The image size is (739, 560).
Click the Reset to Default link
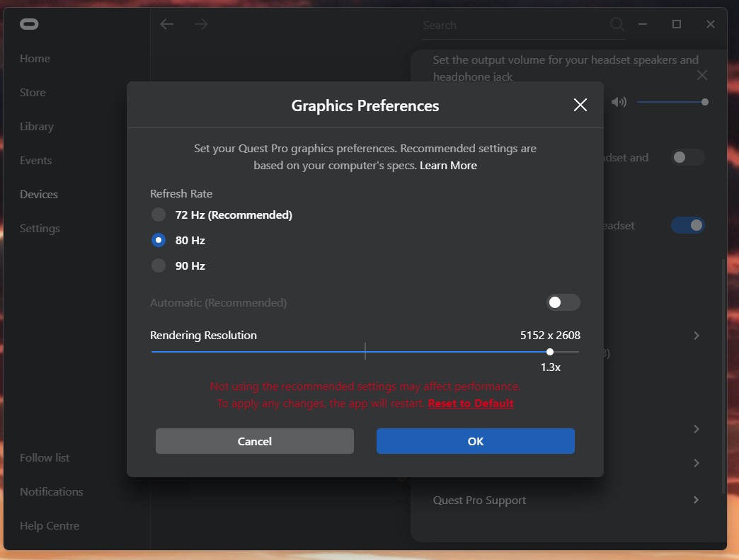tap(471, 404)
